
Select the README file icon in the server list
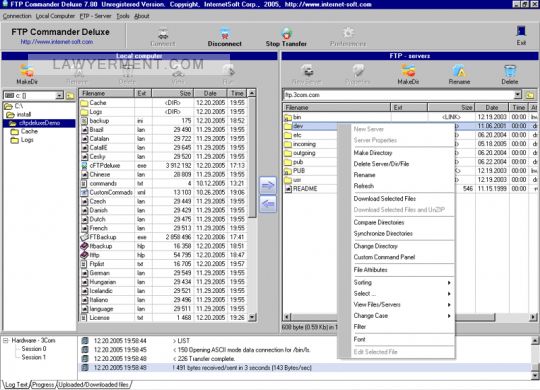pyautogui.click(x=288, y=189)
